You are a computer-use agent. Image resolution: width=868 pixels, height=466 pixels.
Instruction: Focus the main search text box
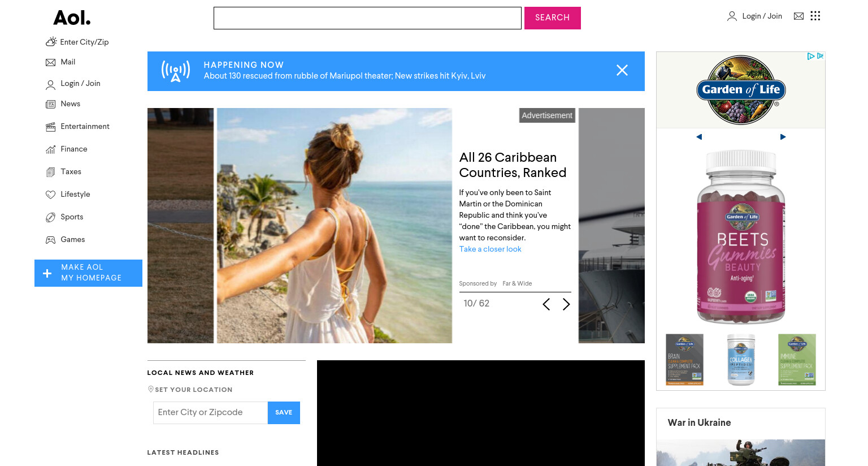pos(367,18)
